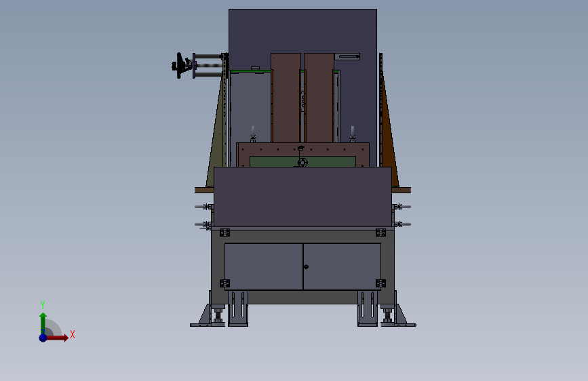
Task: Click the lower right corner connector on the base frame
Action: coord(380,283)
